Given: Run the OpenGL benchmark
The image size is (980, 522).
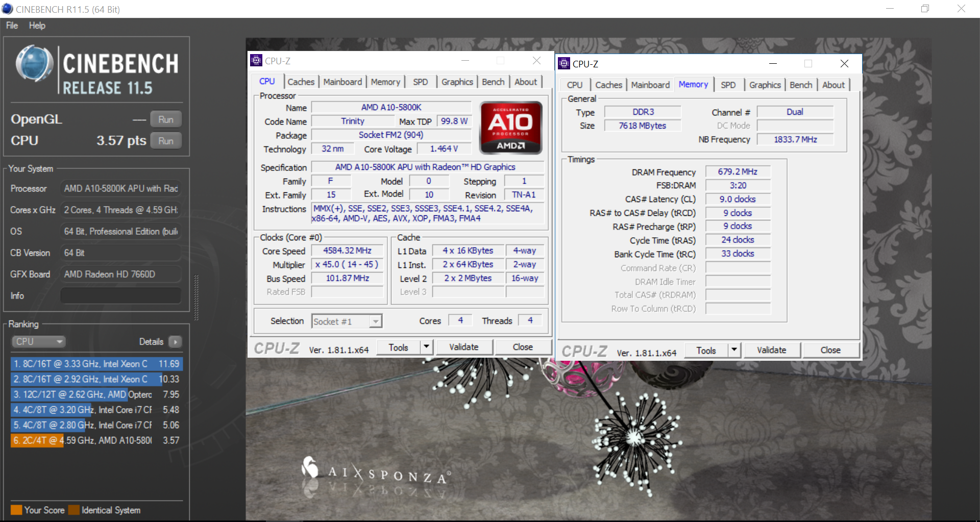Looking at the screenshot, I should click(x=166, y=119).
